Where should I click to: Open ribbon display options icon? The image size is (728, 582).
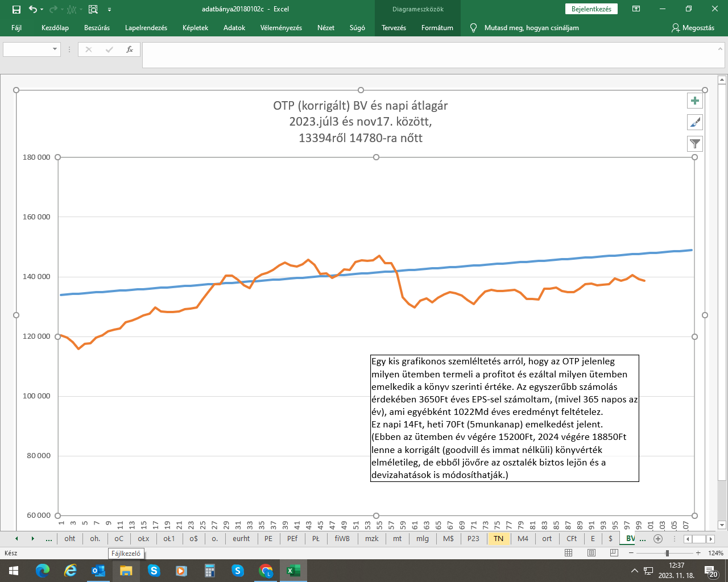pos(636,9)
